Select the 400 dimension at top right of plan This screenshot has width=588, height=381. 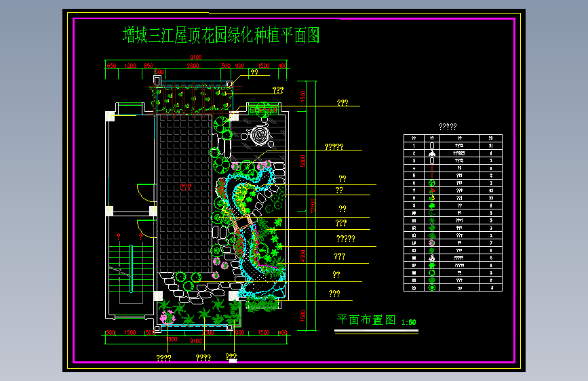click(x=282, y=66)
